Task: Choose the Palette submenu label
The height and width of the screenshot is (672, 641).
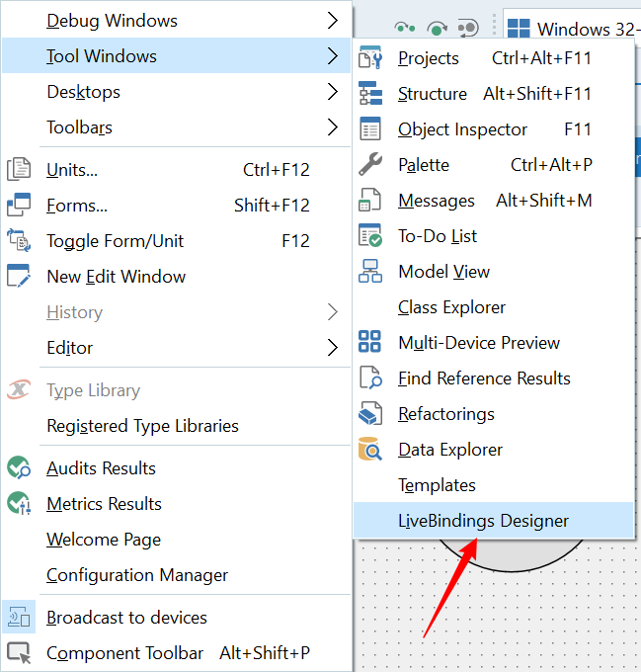Action: [424, 165]
